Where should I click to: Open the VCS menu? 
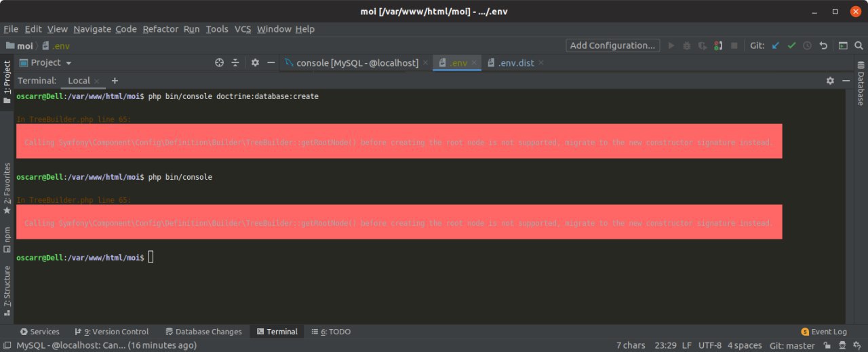(x=243, y=29)
